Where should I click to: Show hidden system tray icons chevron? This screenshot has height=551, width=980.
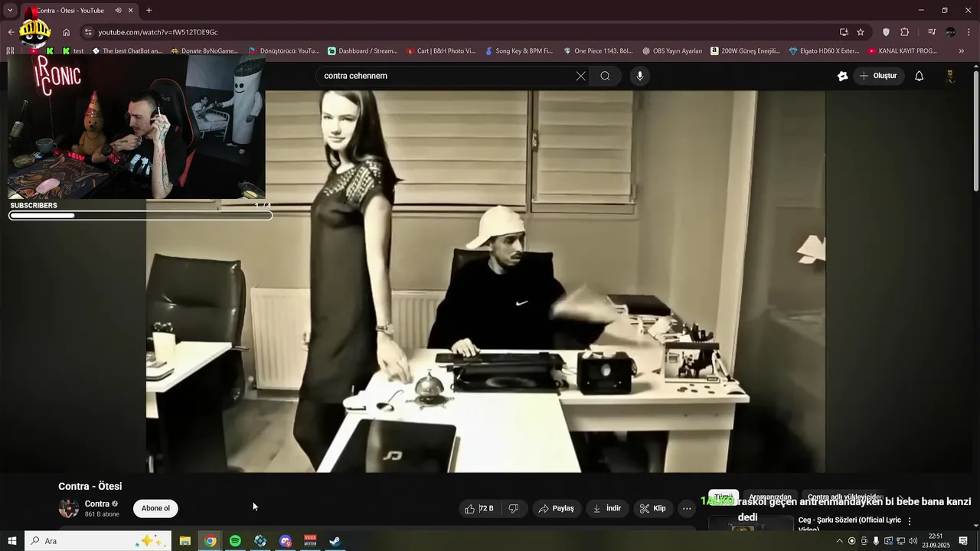(839, 541)
